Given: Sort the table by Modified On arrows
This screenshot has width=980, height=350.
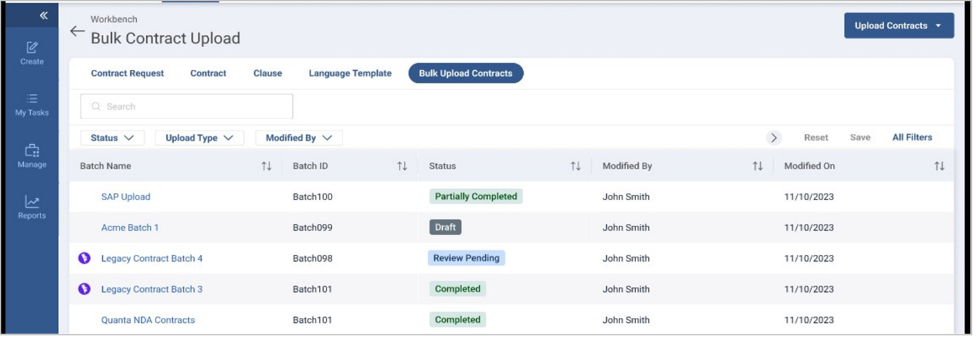Looking at the screenshot, I should point(939,166).
